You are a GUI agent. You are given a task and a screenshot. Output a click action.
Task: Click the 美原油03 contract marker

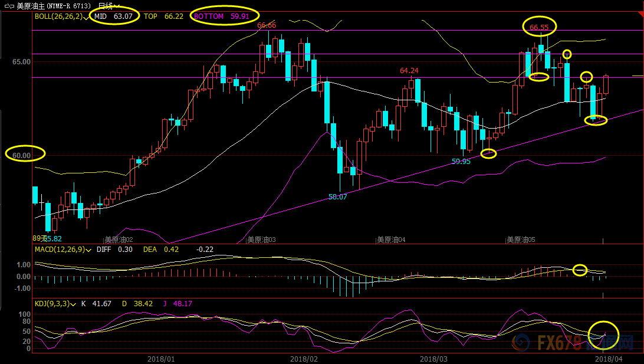coord(261,240)
